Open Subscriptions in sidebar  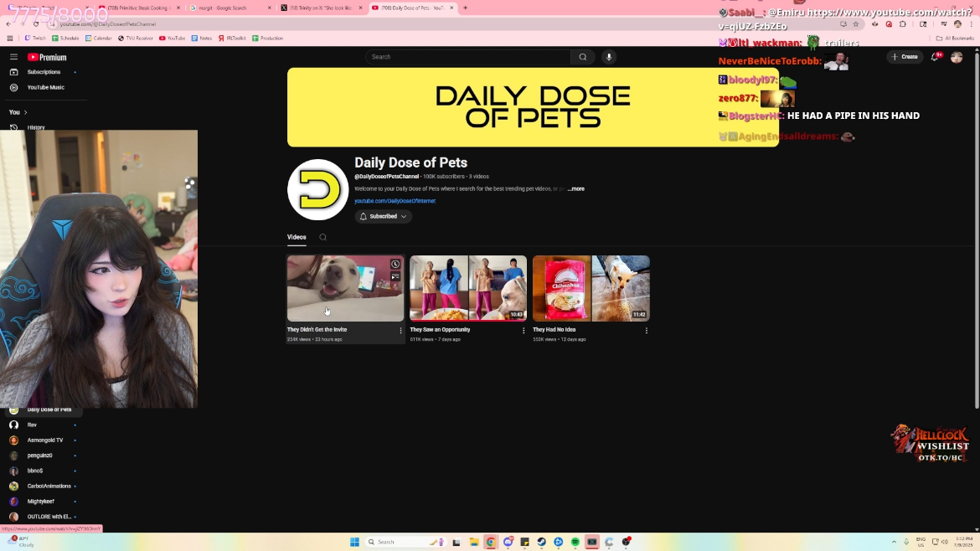point(44,72)
